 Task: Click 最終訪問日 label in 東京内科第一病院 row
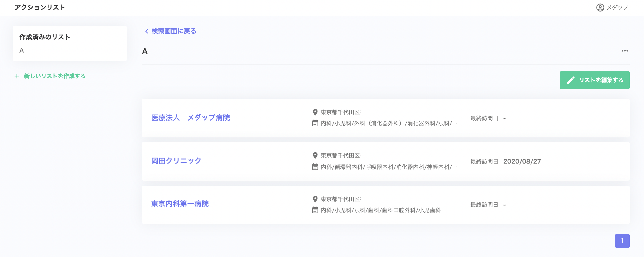click(484, 205)
